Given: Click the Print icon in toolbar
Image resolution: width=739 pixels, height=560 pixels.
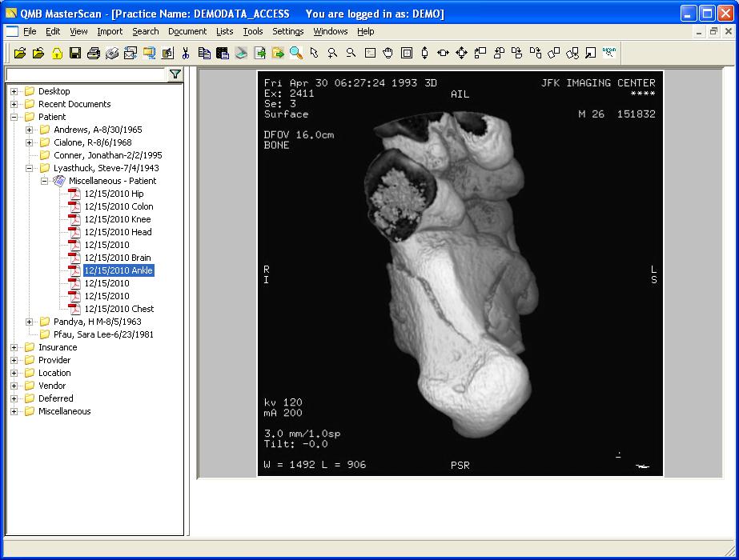Looking at the screenshot, I should click(94, 54).
